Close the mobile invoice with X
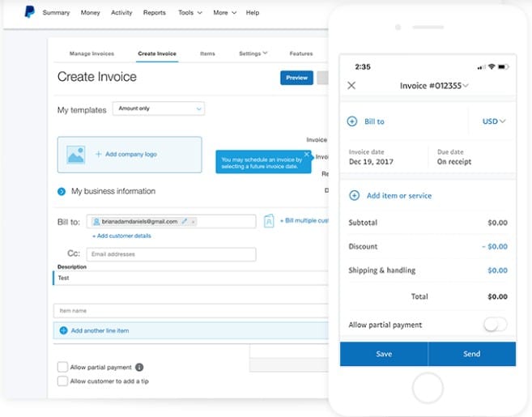Viewport: 532px width, 417px height. tap(351, 85)
